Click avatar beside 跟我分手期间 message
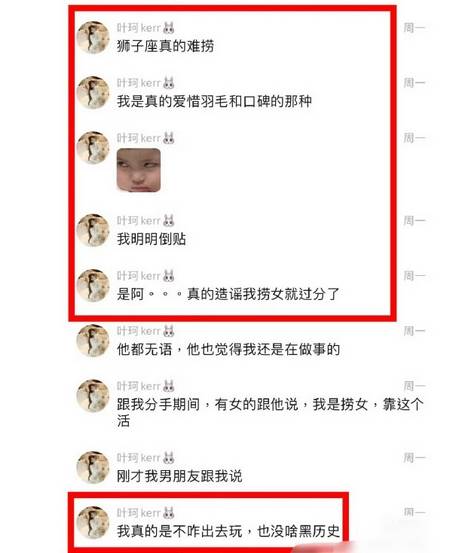Image resolution: width=473 pixels, height=553 pixels. [x=93, y=396]
